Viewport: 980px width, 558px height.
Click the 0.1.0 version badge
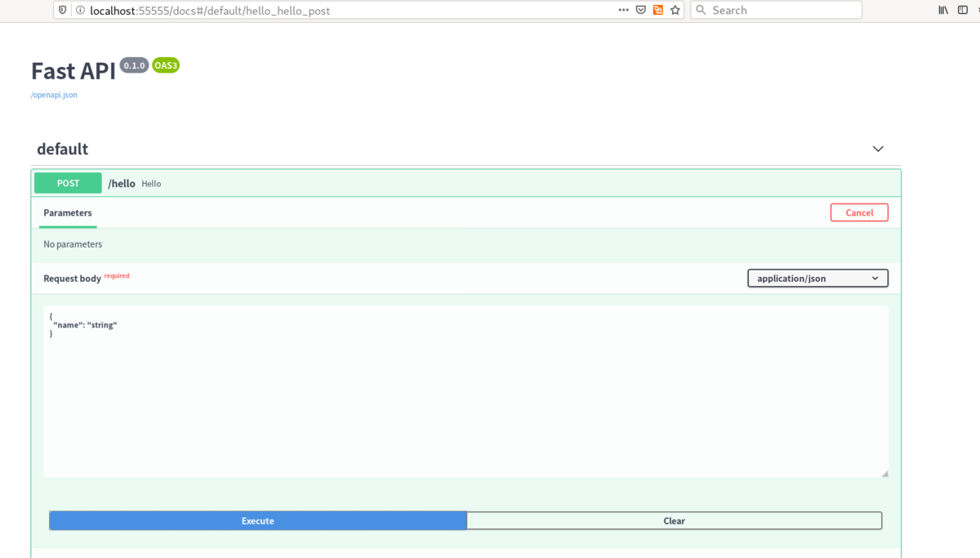(x=134, y=65)
